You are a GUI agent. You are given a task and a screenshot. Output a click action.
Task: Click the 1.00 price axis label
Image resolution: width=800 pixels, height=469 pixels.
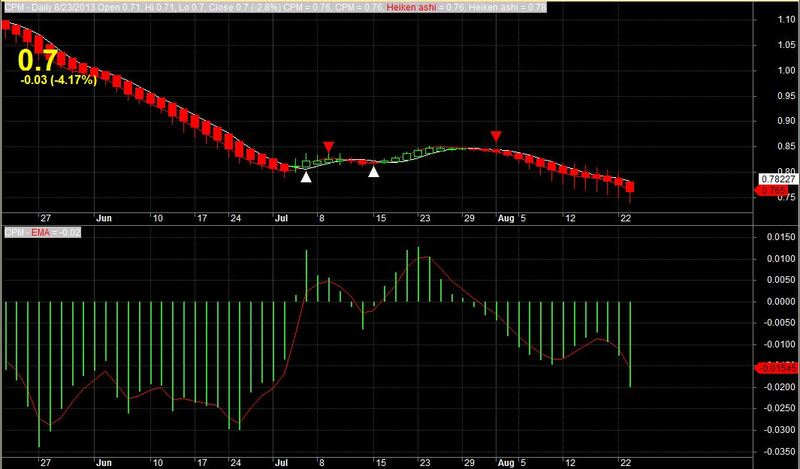786,70
